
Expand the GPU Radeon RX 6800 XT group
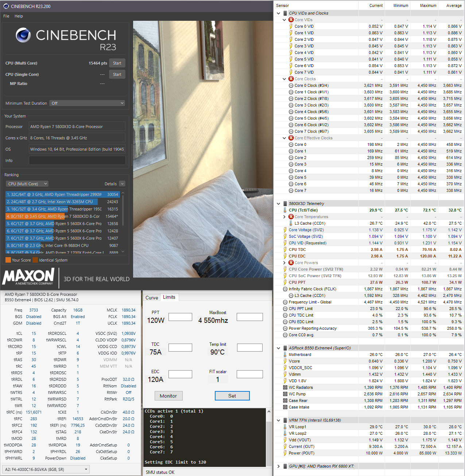click(279, 466)
